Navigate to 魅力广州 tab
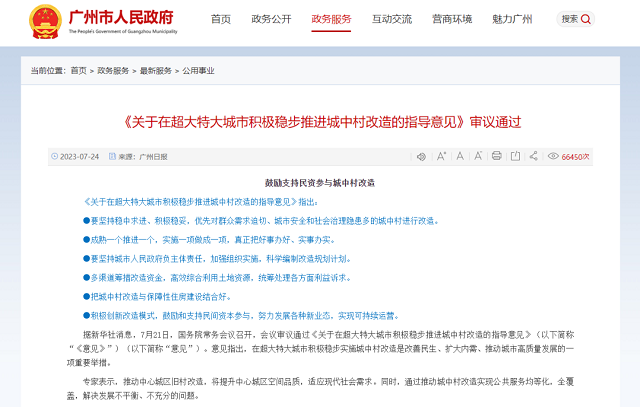The width and height of the screenshot is (640, 407). pos(511,19)
